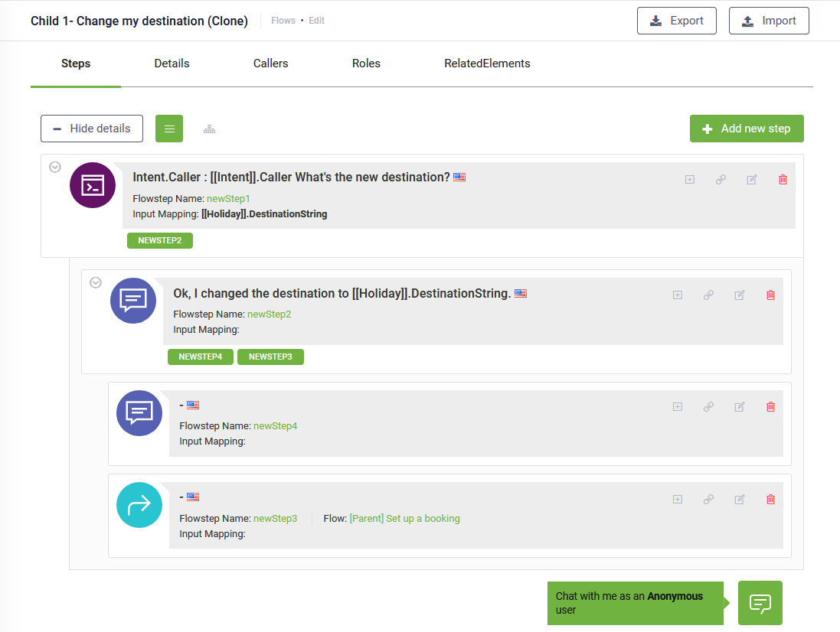Switch to tree diagram view
The width and height of the screenshot is (840, 632).
point(209,129)
